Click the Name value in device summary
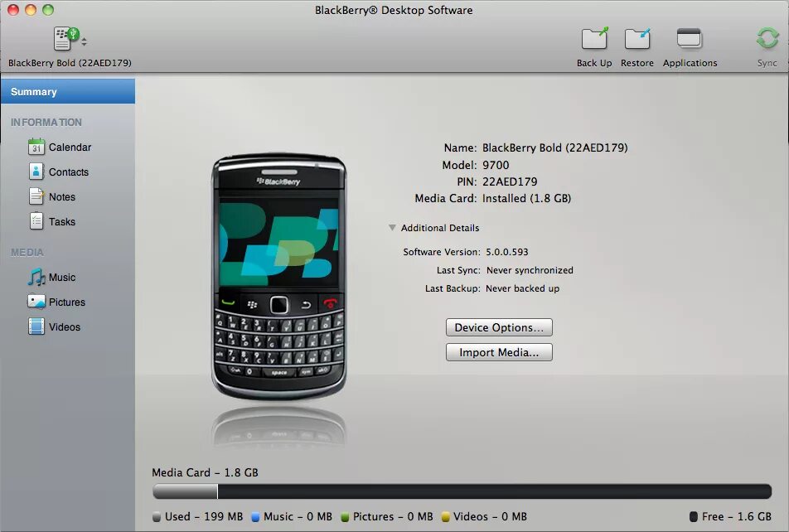Viewport: 789px width, 532px height. [x=555, y=148]
